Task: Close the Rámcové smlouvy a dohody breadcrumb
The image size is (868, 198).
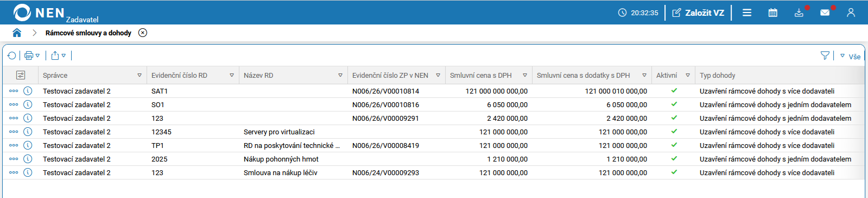Action: (x=143, y=33)
